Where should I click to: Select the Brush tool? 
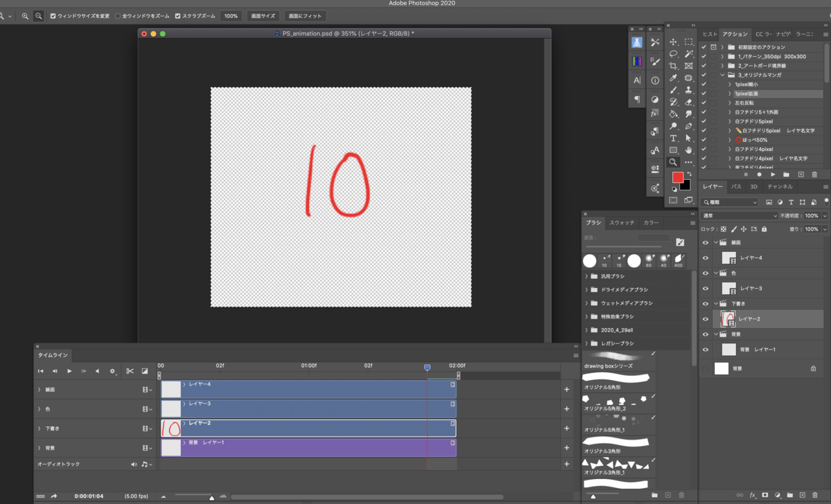pos(673,90)
